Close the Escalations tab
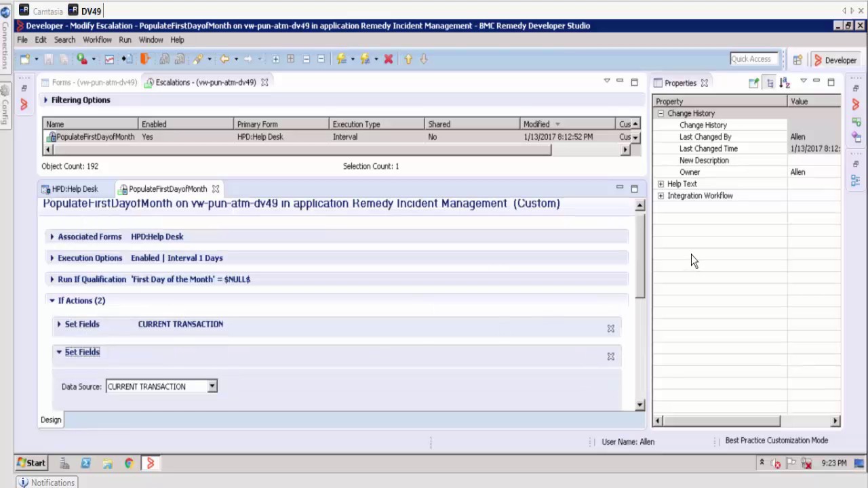The image size is (868, 488). coord(264,83)
